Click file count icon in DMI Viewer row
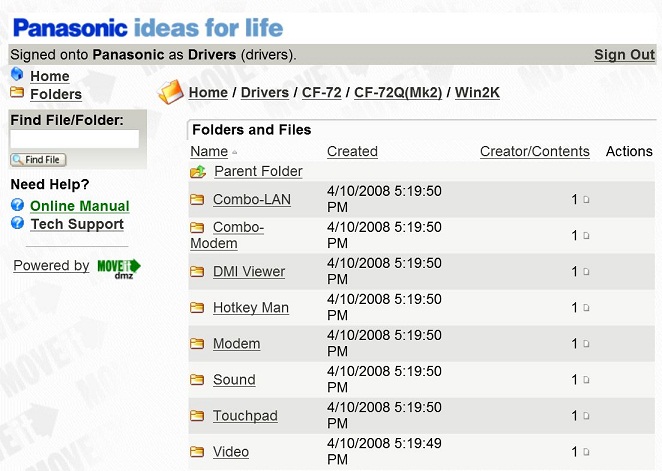This screenshot has height=471, width=662. tap(586, 271)
